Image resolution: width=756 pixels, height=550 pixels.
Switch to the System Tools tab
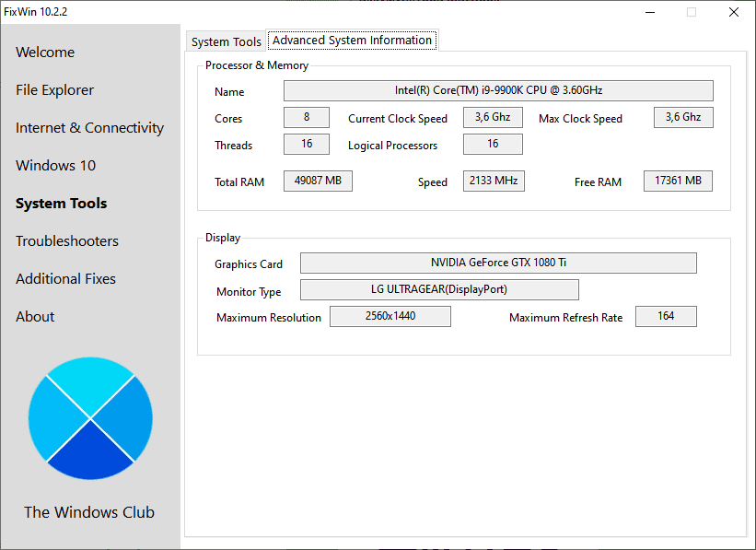click(227, 41)
